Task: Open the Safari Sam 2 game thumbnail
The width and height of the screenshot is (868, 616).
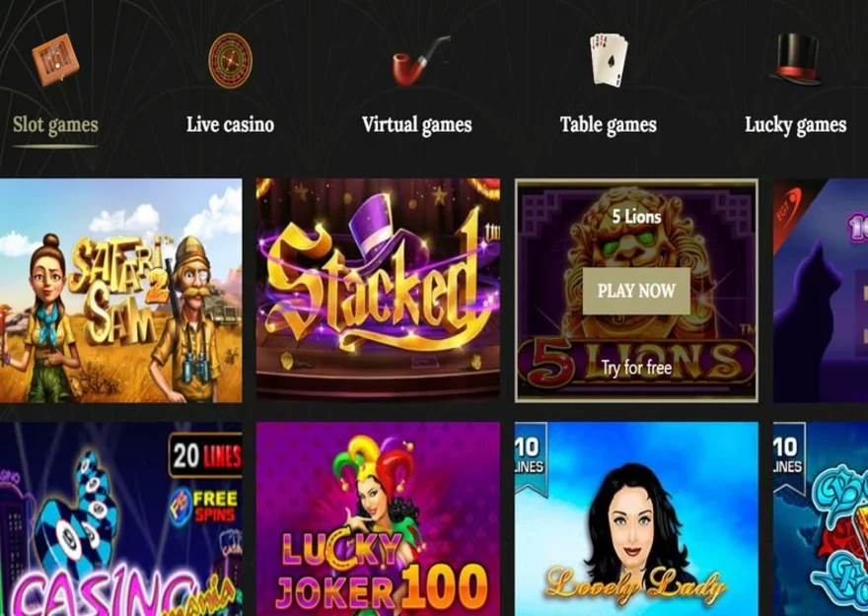Action: pyautogui.click(x=120, y=291)
